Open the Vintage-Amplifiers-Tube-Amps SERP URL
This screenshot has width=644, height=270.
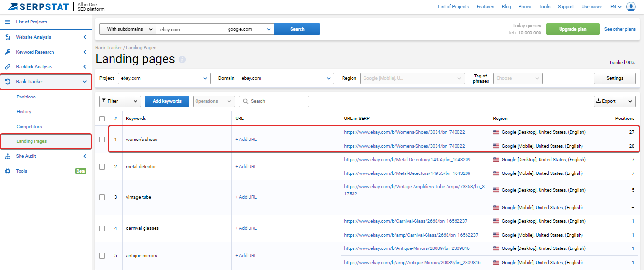[414, 190]
